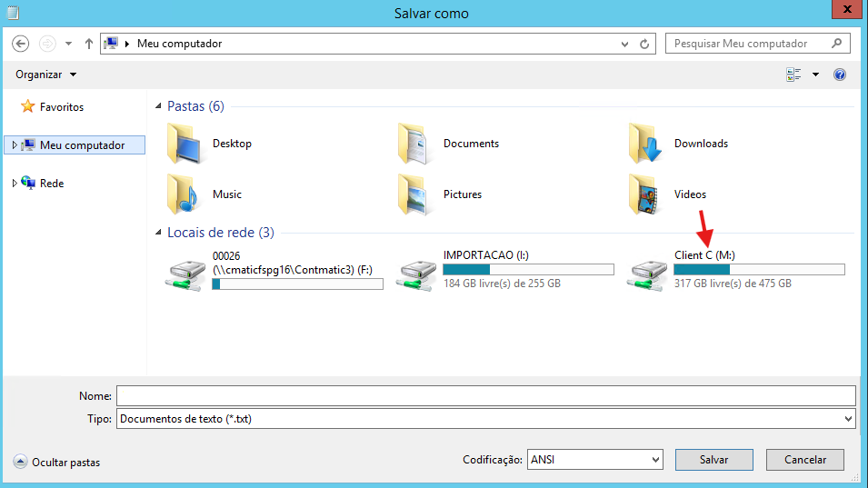This screenshot has width=868, height=488.
Task: Click the Client C (M:) label
Action: coord(704,255)
